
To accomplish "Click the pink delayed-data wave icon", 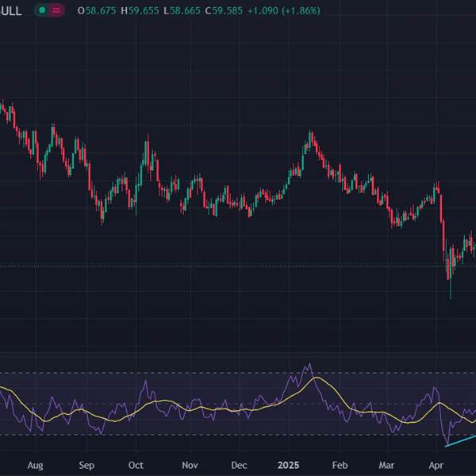I will tap(56, 10).
